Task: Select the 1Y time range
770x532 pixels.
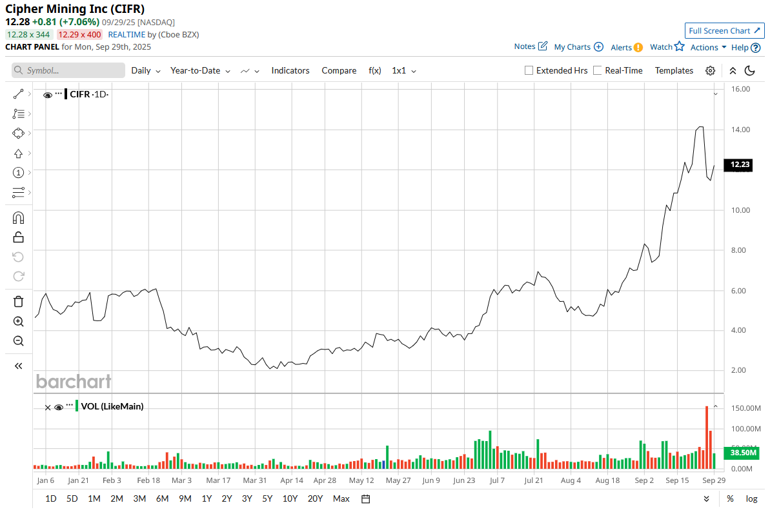Action: 207,498
